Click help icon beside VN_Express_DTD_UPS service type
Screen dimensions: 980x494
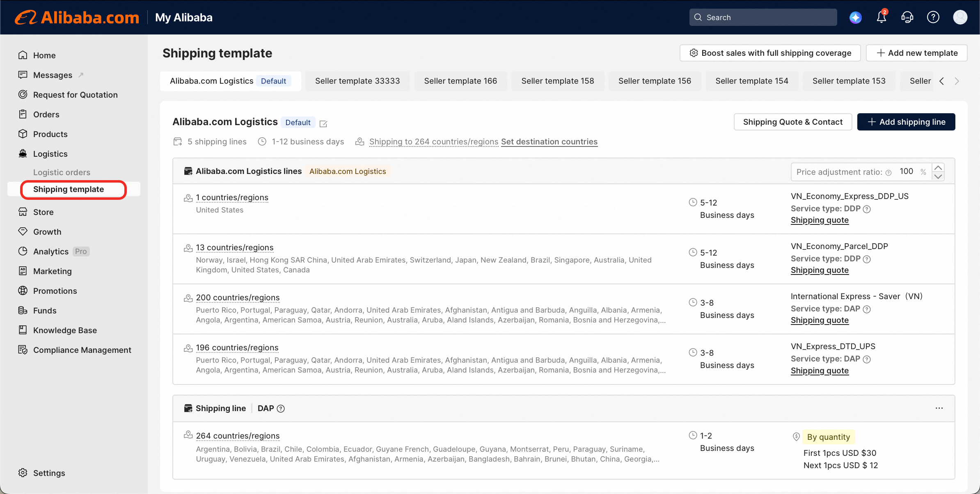867,359
